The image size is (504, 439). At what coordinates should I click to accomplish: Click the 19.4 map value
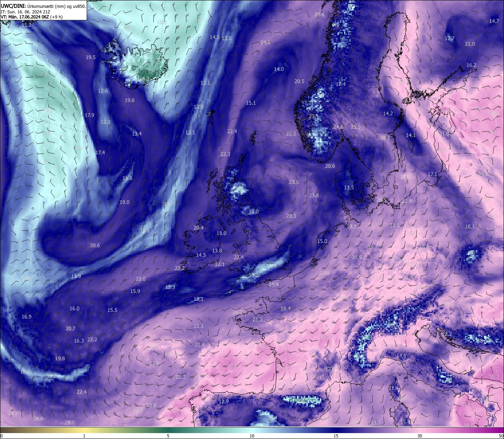coord(285,308)
